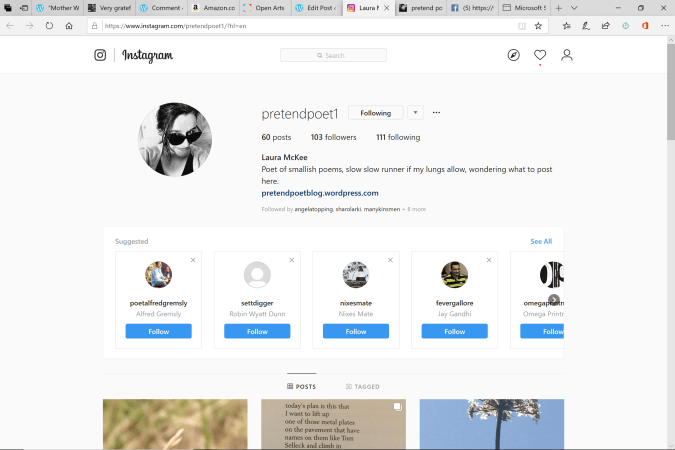Switch to the TAGGED tab

(362, 386)
